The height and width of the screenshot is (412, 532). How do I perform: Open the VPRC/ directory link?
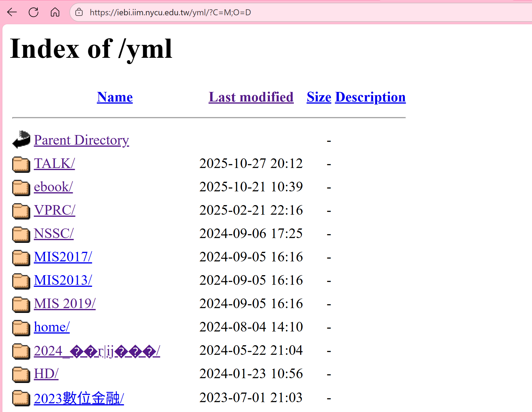click(x=54, y=210)
